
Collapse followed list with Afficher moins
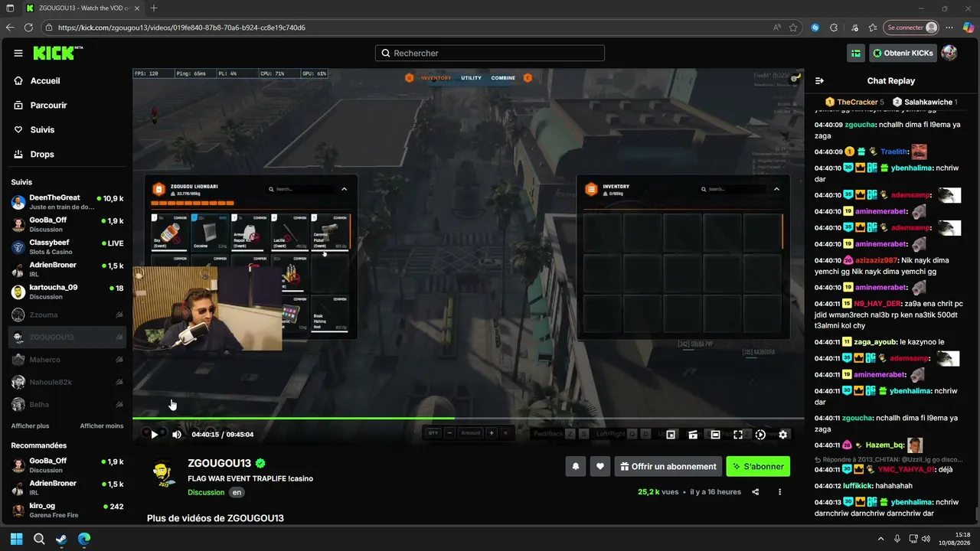(102, 426)
